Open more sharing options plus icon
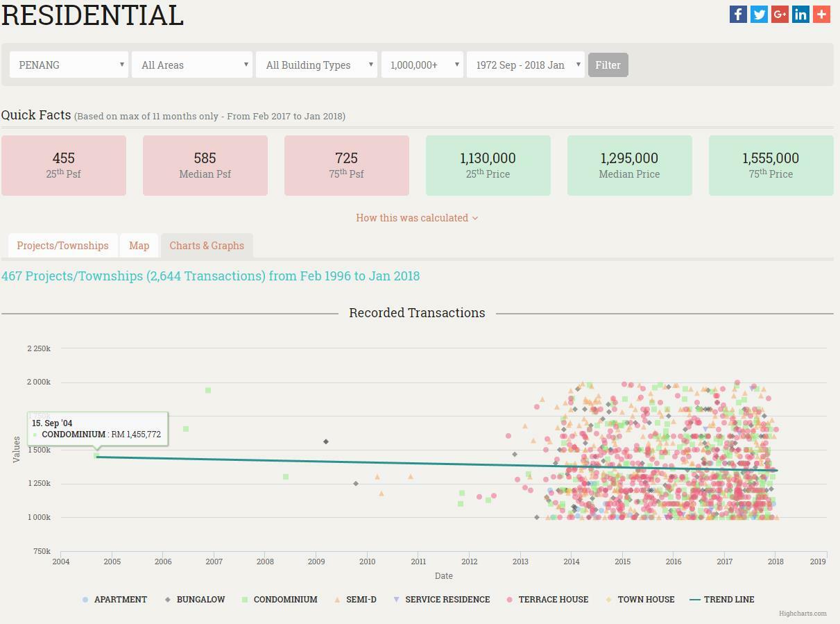 click(821, 15)
